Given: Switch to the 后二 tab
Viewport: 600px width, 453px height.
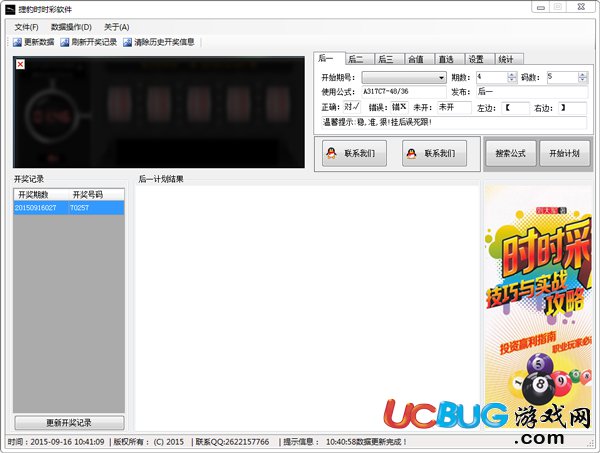Looking at the screenshot, I should (359, 59).
